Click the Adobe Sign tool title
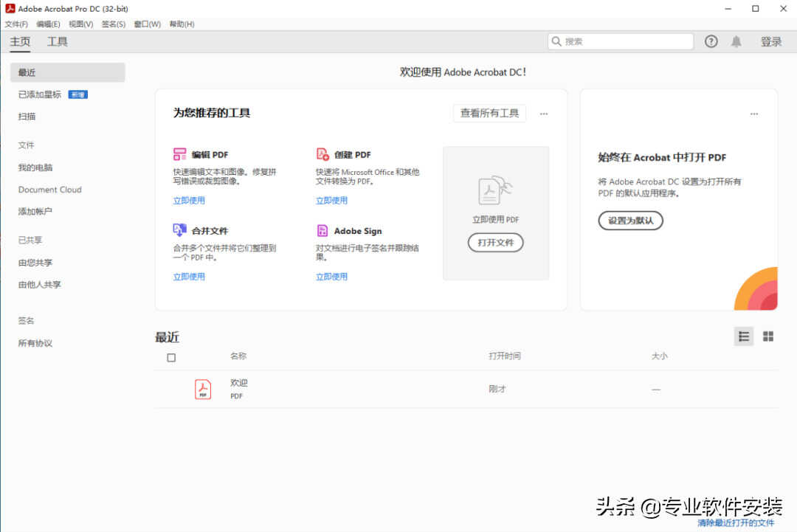The height and width of the screenshot is (532, 797). click(x=358, y=231)
